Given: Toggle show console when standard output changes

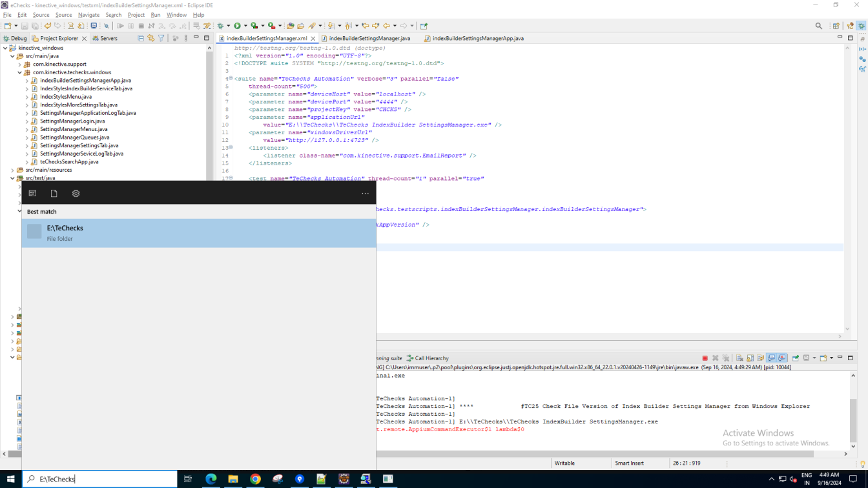Looking at the screenshot, I should [x=771, y=358].
